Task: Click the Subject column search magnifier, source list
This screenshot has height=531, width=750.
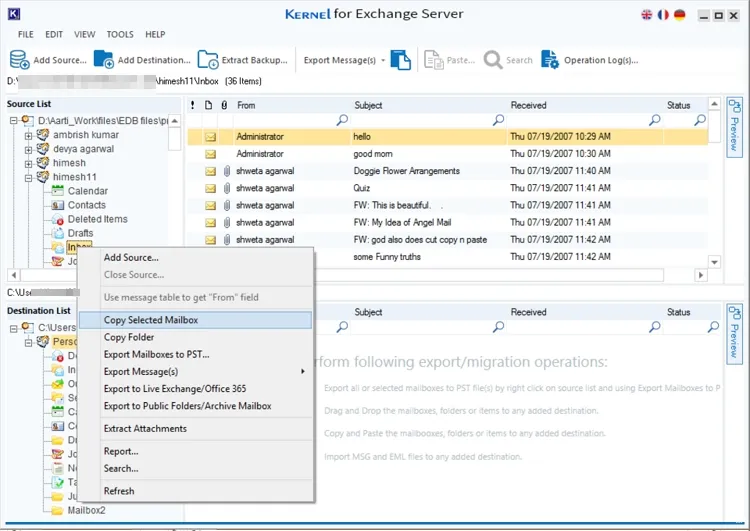Action: point(498,120)
